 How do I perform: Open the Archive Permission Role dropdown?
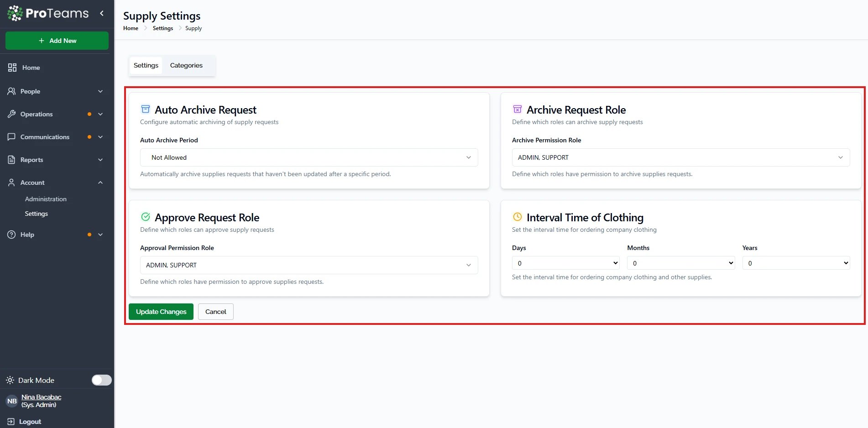pos(680,157)
